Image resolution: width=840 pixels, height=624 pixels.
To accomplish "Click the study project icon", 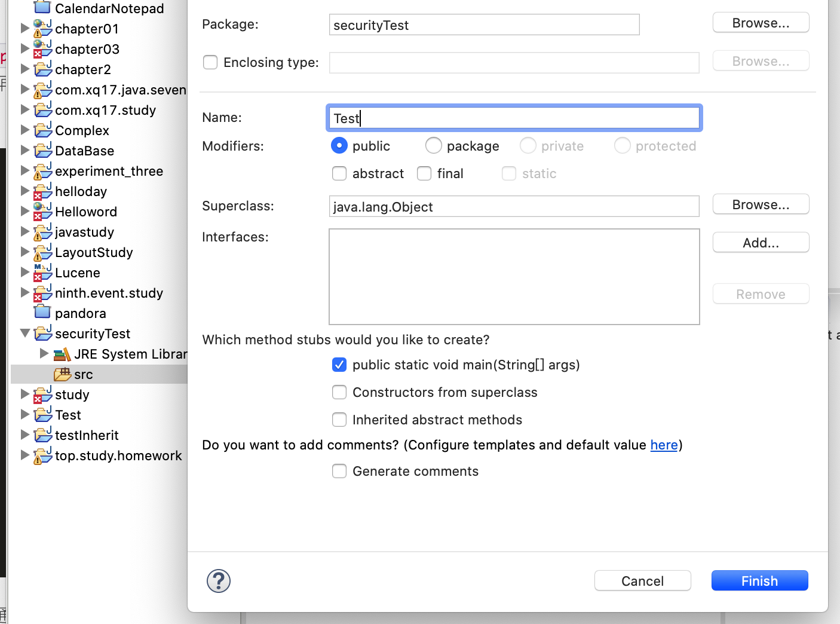I will click(42, 394).
